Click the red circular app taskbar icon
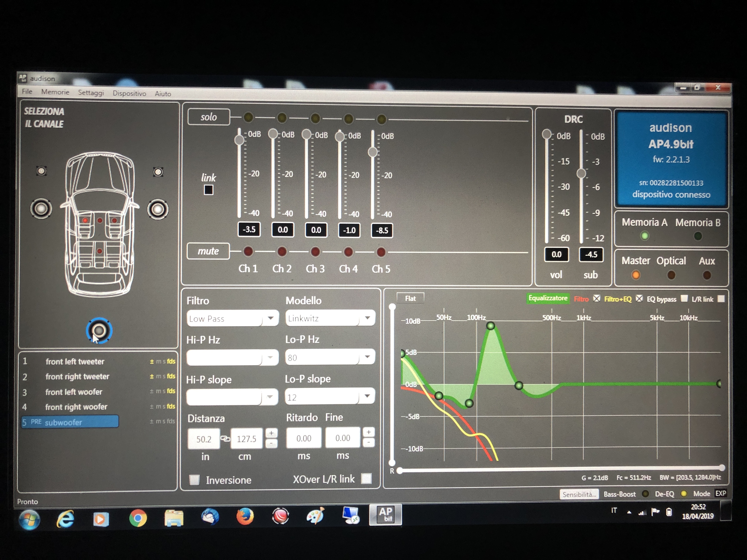This screenshot has height=560, width=747. (280, 516)
